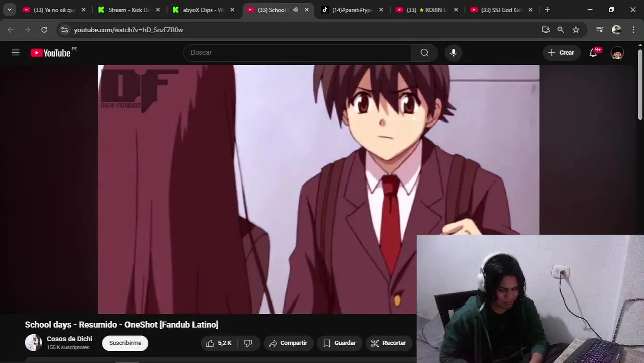Save the video with Guardar
Screen dimensions: 644x363
click(x=340, y=343)
